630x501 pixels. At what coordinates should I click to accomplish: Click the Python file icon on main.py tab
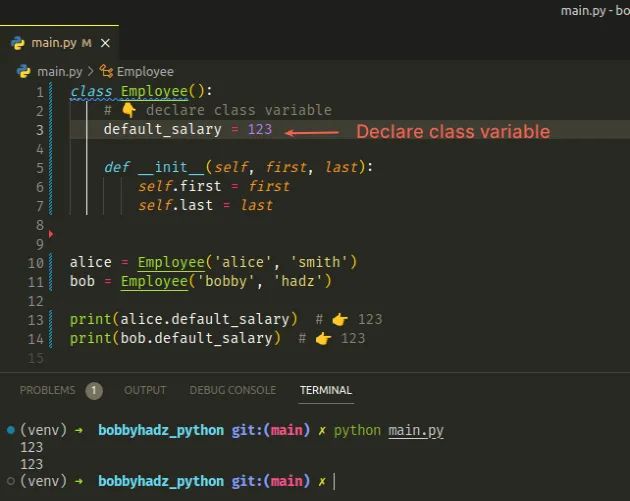pyautogui.click(x=18, y=43)
